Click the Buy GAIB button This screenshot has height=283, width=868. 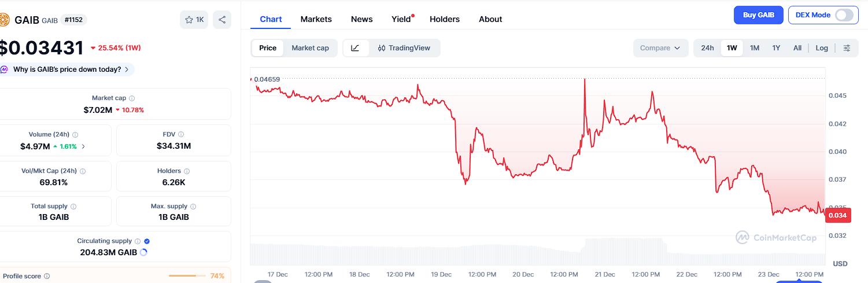758,15
